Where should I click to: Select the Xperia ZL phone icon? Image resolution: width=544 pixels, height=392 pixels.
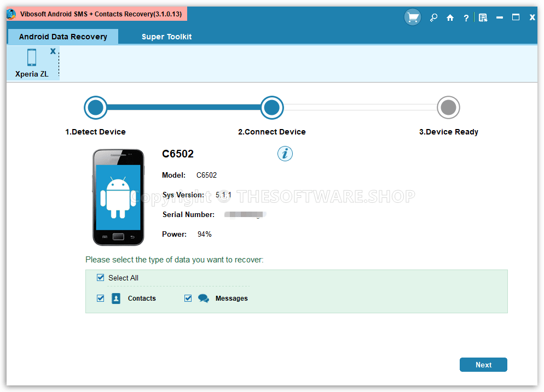tap(32, 57)
